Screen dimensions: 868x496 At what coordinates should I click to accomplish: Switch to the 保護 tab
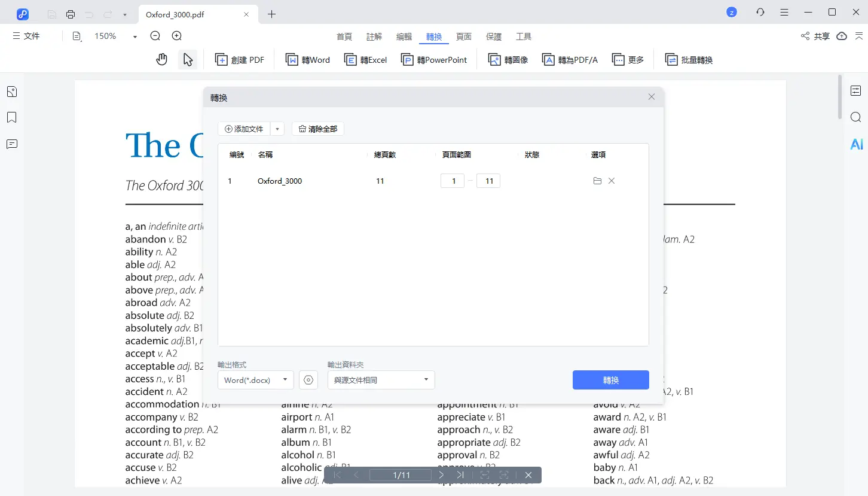[x=494, y=36]
